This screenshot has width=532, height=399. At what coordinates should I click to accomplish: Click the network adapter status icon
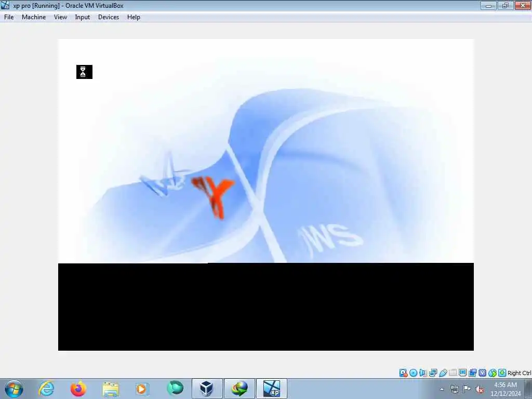[433, 373]
